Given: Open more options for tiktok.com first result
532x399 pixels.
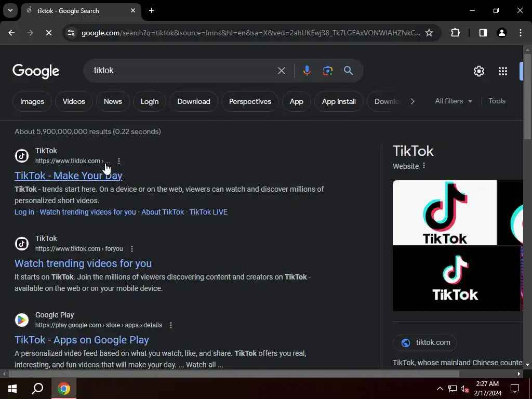Looking at the screenshot, I should coord(119,161).
